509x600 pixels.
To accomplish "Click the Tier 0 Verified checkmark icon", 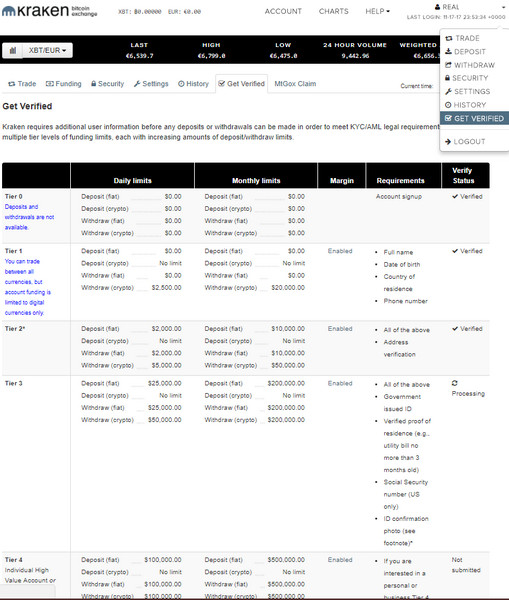I will tap(455, 196).
